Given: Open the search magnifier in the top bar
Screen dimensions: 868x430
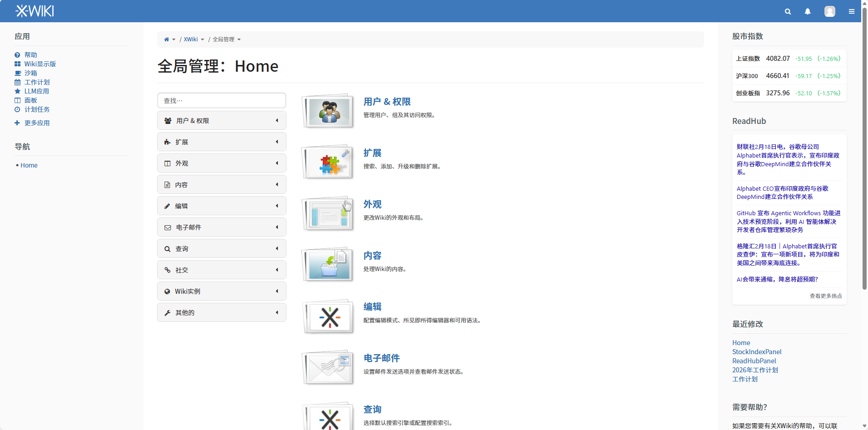Looking at the screenshot, I should (x=788, y=11).
